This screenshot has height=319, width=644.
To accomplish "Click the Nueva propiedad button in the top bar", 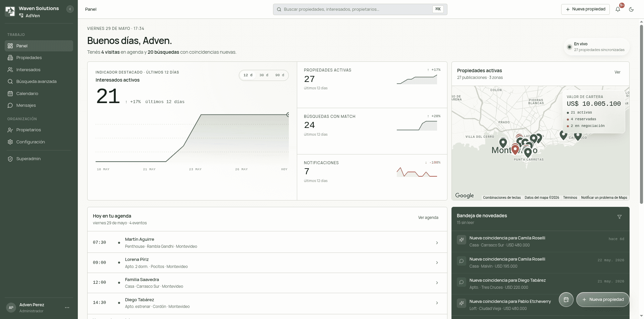I will pos(585,9).
